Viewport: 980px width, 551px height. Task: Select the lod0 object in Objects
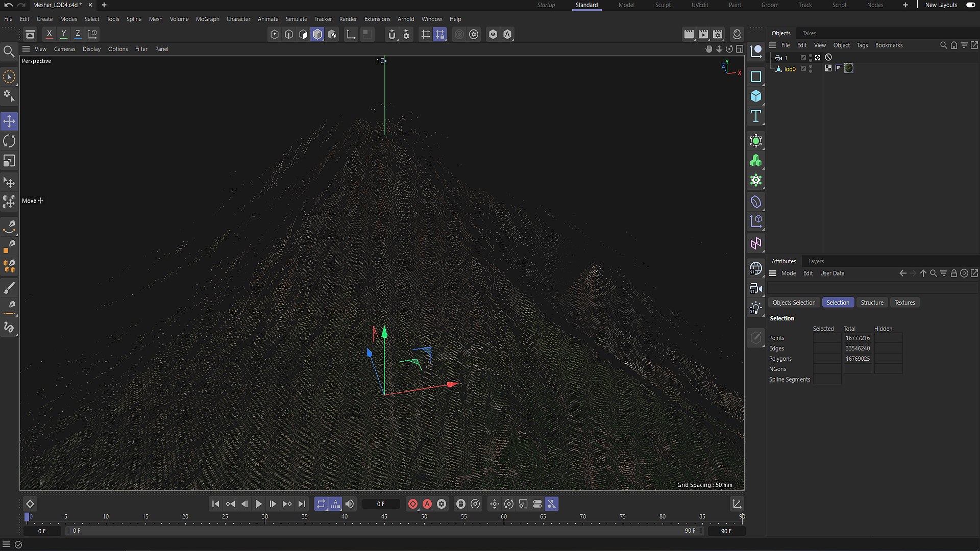click(790, 69)
